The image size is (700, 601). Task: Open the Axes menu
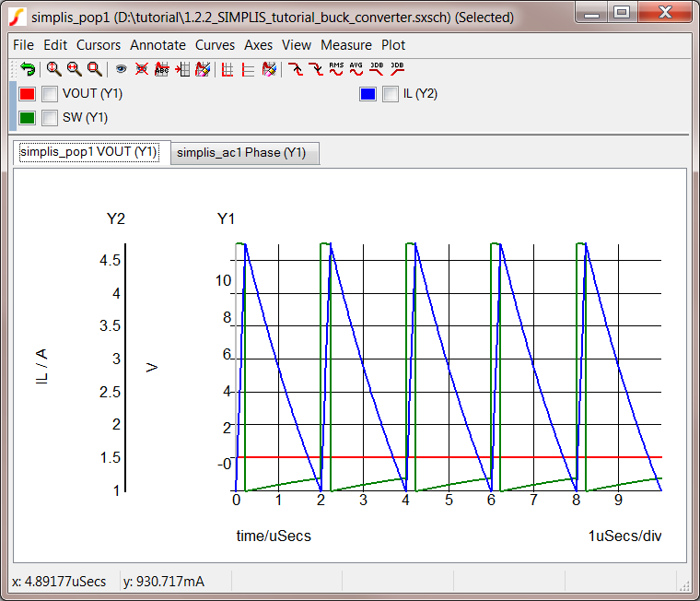[x=258, y=45]
